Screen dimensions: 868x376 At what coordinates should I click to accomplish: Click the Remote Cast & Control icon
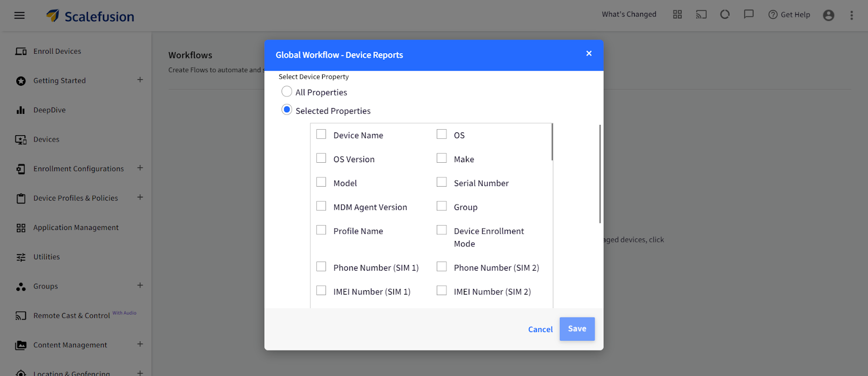click(x=21, y=316)
